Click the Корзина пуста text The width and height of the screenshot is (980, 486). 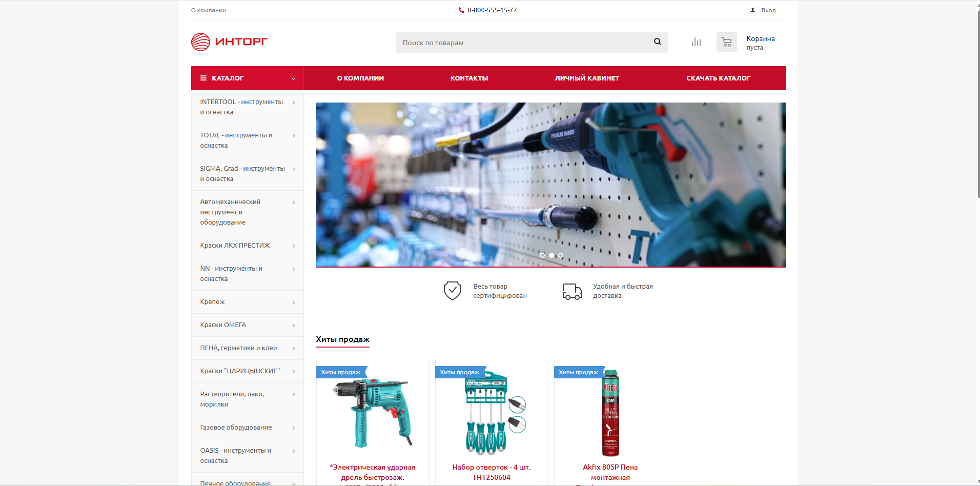pyautogui.click(x=761, y=43)
